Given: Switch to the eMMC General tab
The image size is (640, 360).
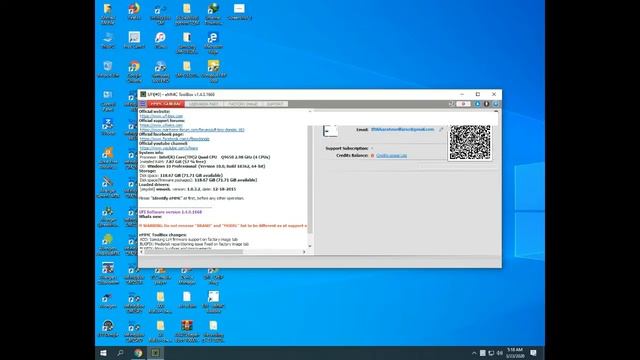Looking at the screenshot, I should tap(166, 104).
